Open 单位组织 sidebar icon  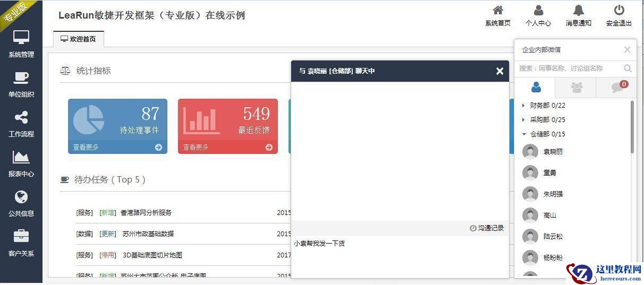pyautogui.click(x=21, y=77)
